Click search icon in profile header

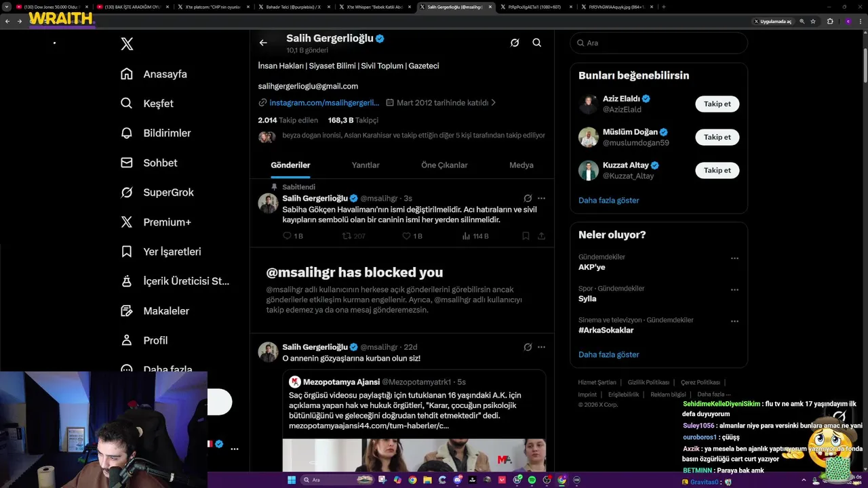[536, 43]
